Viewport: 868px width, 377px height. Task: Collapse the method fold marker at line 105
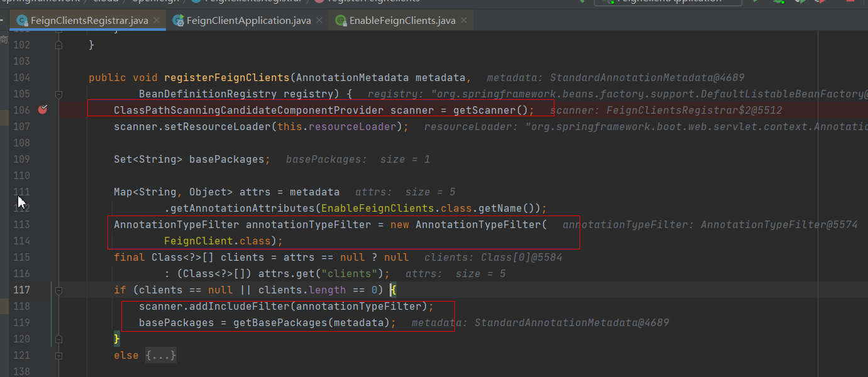pyautogui.click(x=58, y=94)
